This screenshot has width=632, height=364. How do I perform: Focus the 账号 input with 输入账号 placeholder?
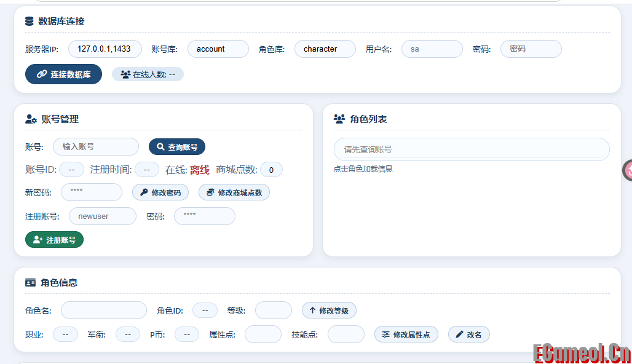pyautogui.click(x=96, y=147)
